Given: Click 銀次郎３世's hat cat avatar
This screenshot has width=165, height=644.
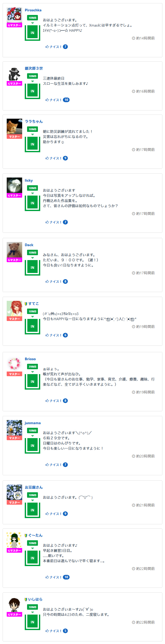Looking at the screenshot, I should [14, 74].
